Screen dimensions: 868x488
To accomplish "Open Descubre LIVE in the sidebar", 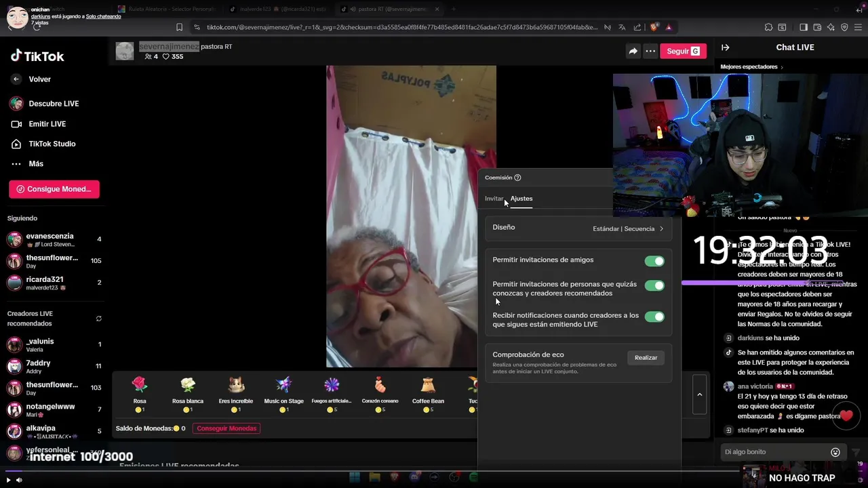I will (x=45, y=104).
